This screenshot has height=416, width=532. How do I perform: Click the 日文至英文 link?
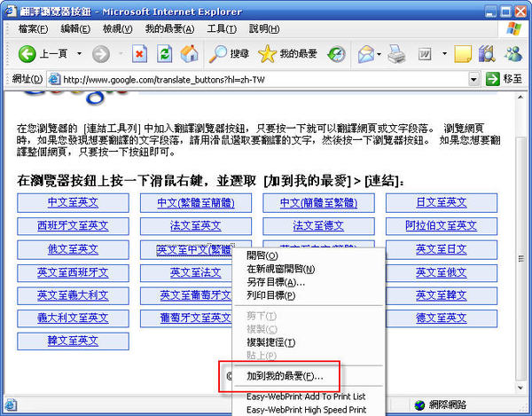click(x=442, y=202)
